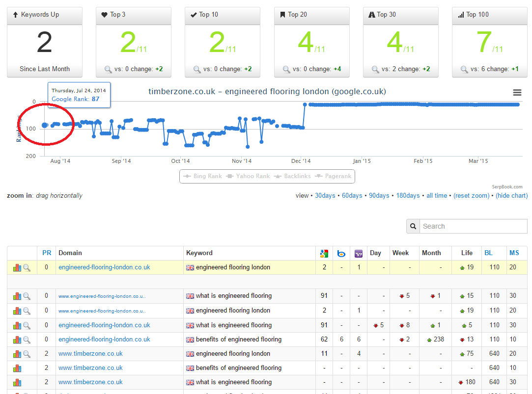The image size is (532, 394).
Task: Click magnifier icon for the Google rank 62 row
Action: (27, 340)
